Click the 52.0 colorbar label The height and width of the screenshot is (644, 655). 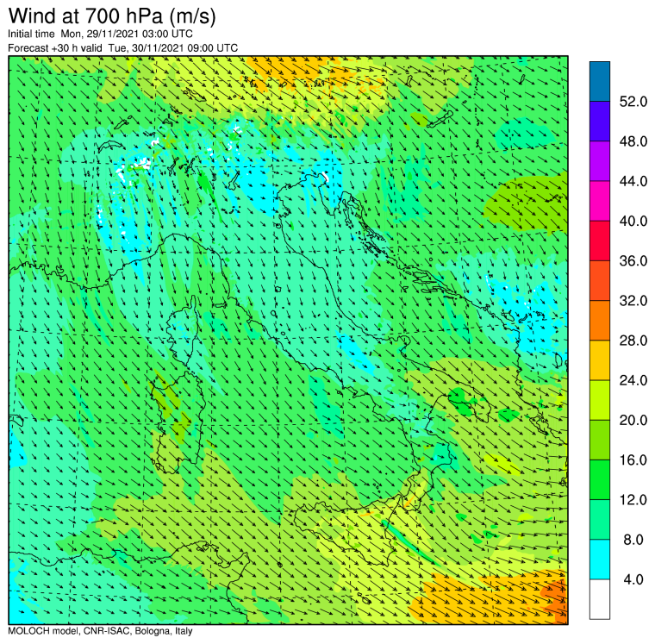coord(633,102)
